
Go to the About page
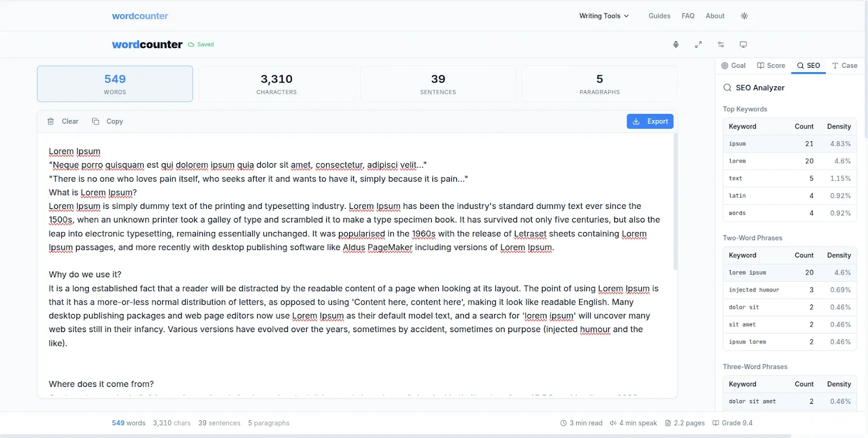point(715,16)
